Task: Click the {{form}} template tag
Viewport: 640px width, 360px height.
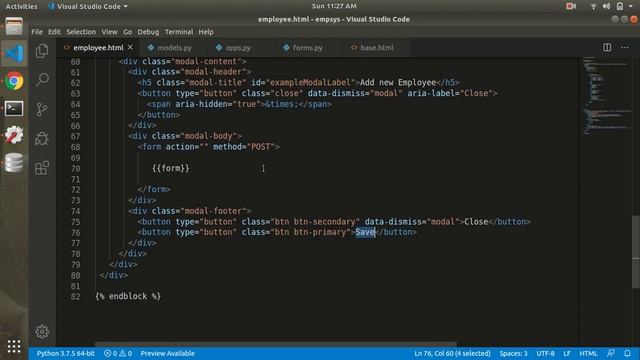Action: click(x=171, y=168)
